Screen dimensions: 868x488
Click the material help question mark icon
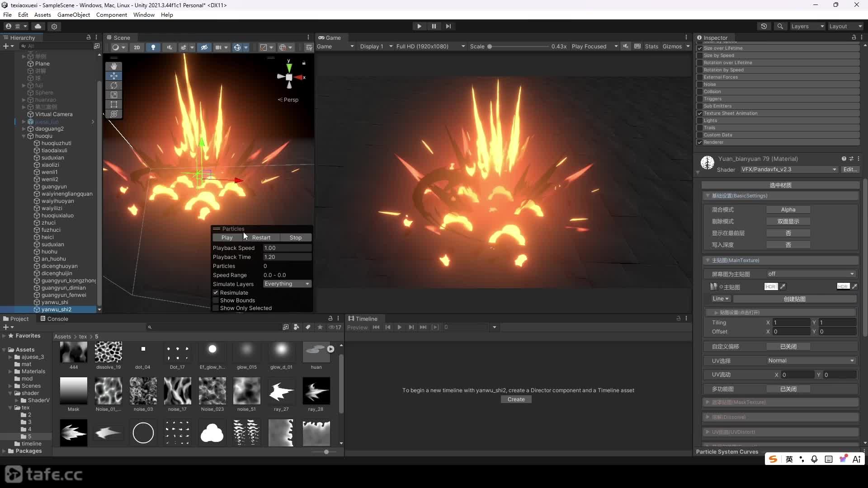tap(844, 159)
